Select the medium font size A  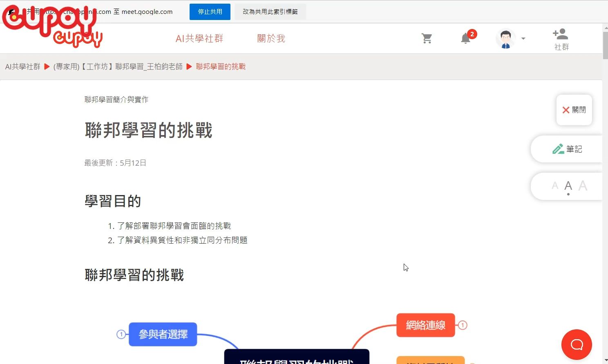coord(568,186)
